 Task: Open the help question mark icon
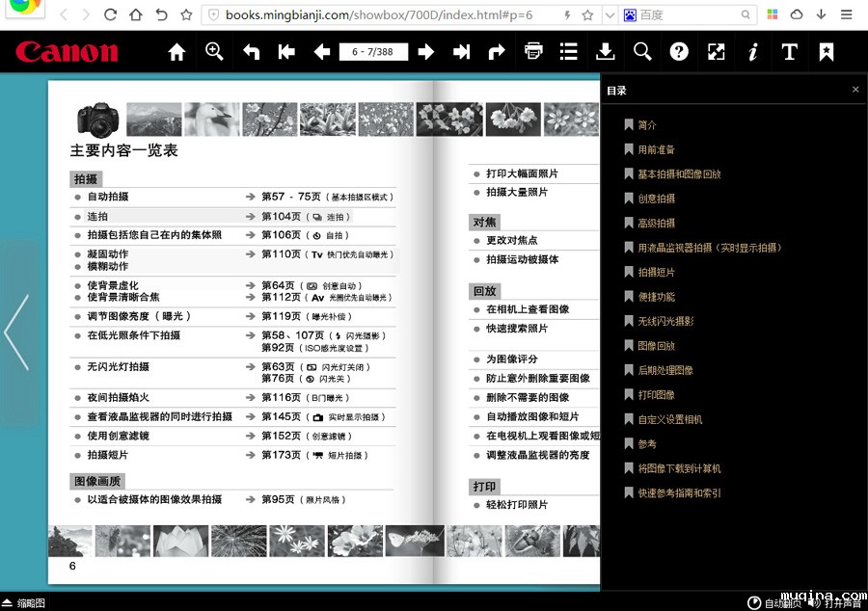[679, 52]
